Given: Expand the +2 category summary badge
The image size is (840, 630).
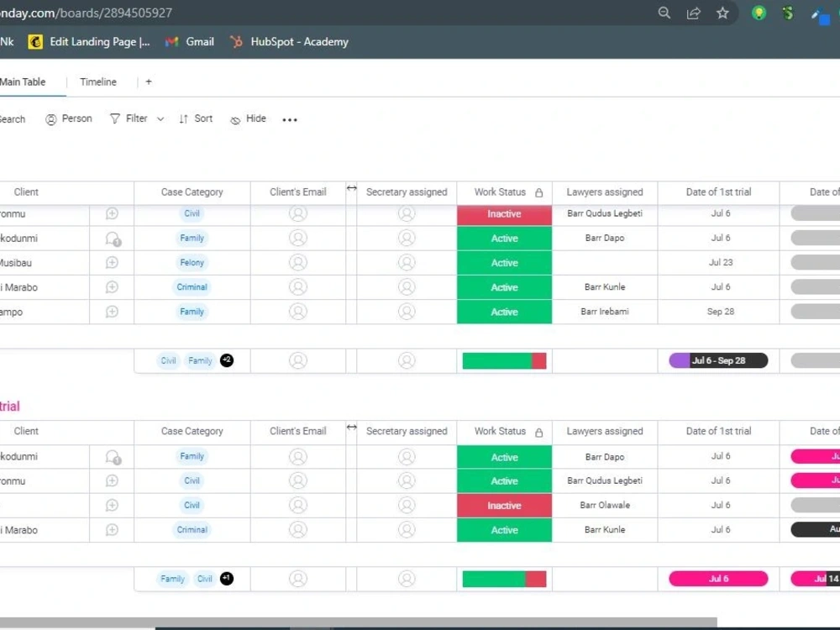Looking at the screenshot, I should (x=226, y=360).
